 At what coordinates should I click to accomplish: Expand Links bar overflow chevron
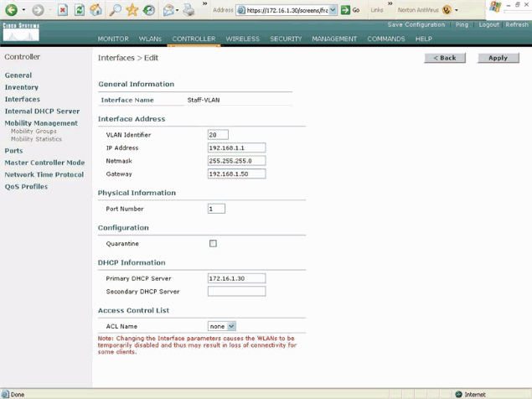pyautogui.click(x=390, y=3)
